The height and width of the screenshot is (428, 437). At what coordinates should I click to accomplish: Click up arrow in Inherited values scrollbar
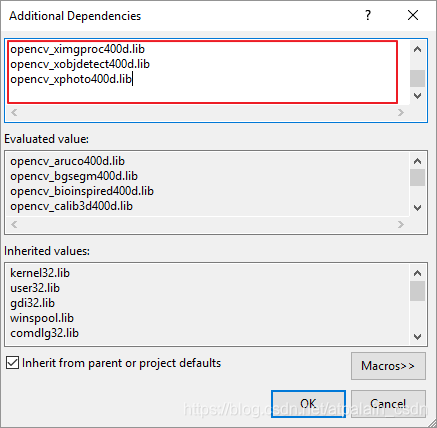coord(417,273)
